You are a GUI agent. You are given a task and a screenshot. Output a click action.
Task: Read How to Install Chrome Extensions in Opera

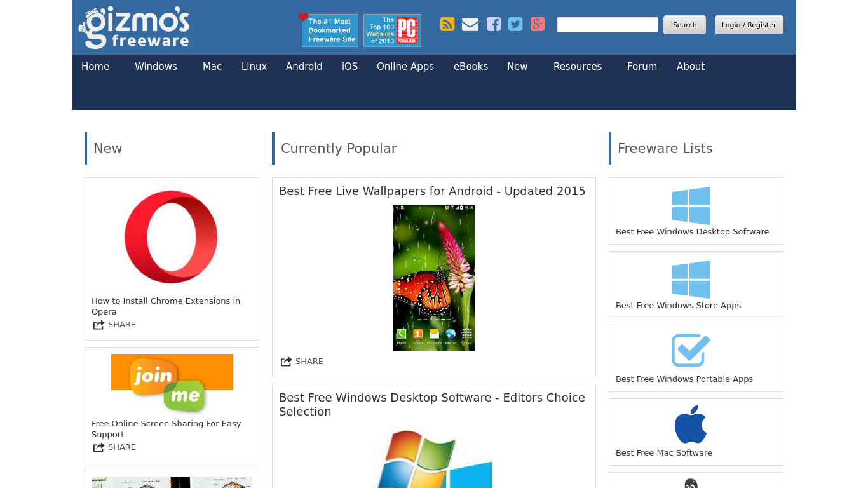166,306
